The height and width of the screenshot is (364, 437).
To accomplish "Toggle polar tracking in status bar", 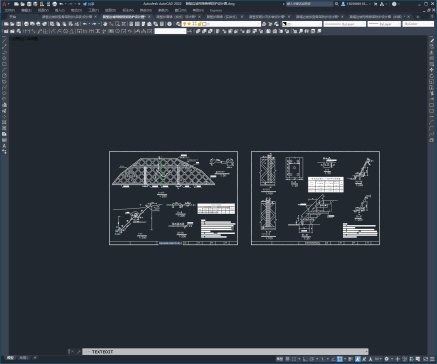I will coord(312,359).
